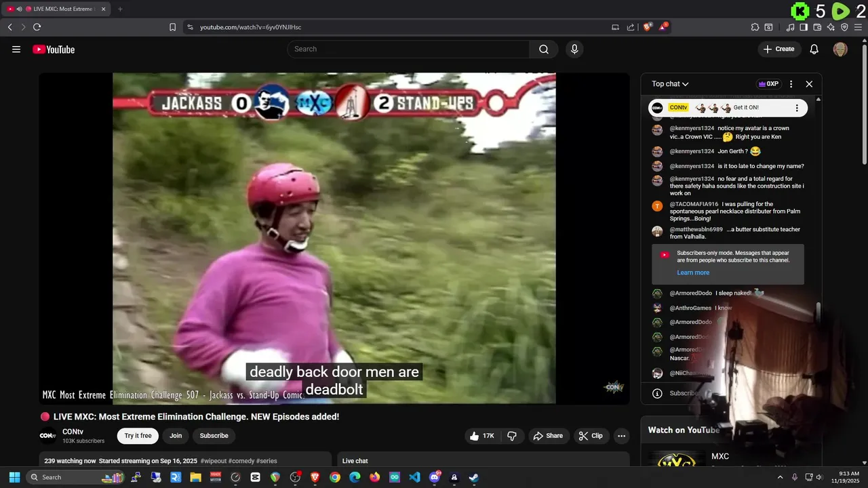Click the Try it free button
Viewport: 868px width, 488px height.
tap(138, 436)
